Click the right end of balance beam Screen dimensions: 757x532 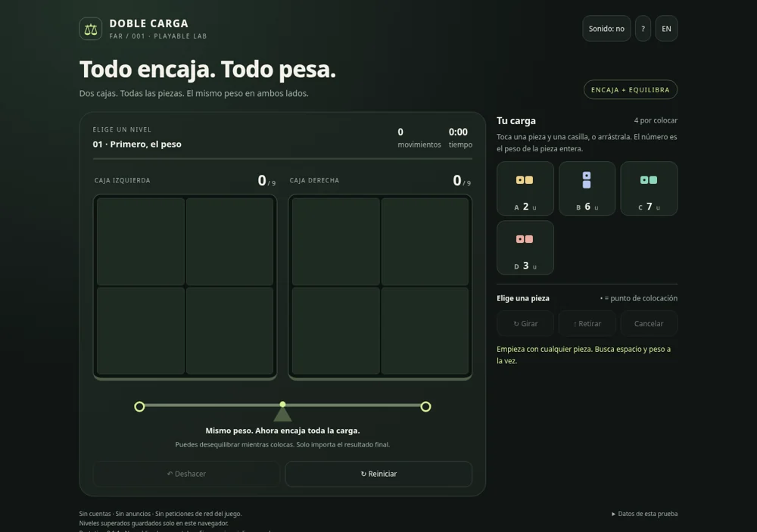coord(425,406)
